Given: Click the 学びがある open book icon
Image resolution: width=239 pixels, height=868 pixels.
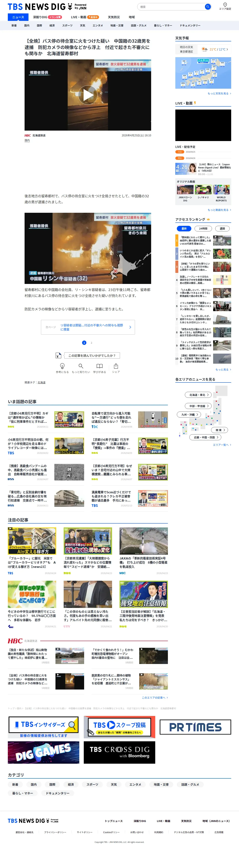Looking at the screenshot, I should tap(99, 366).
